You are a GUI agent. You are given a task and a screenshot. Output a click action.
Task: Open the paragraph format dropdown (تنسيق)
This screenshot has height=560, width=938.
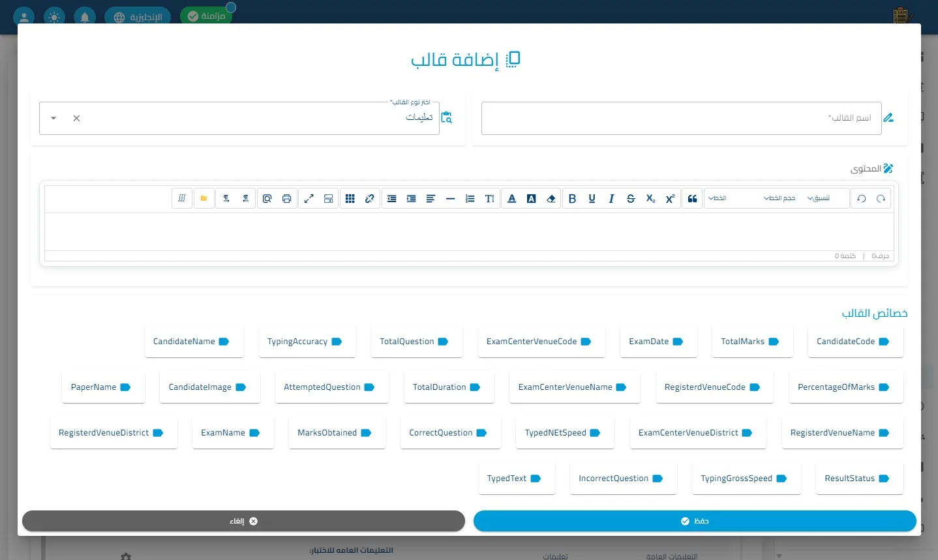819,198
